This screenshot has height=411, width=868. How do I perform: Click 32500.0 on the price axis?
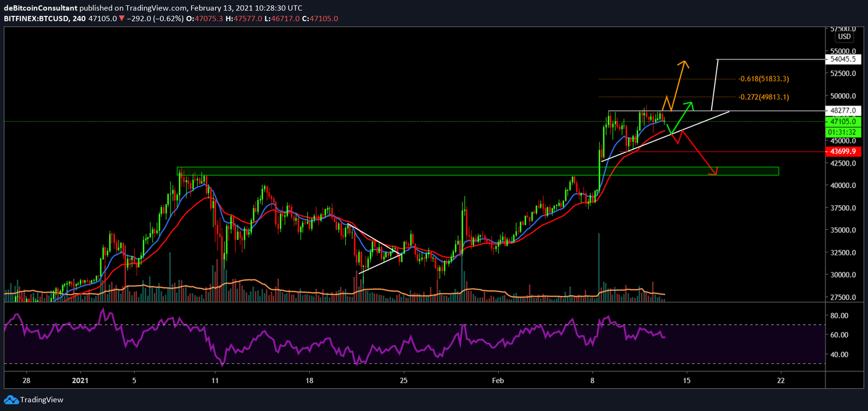842,252
